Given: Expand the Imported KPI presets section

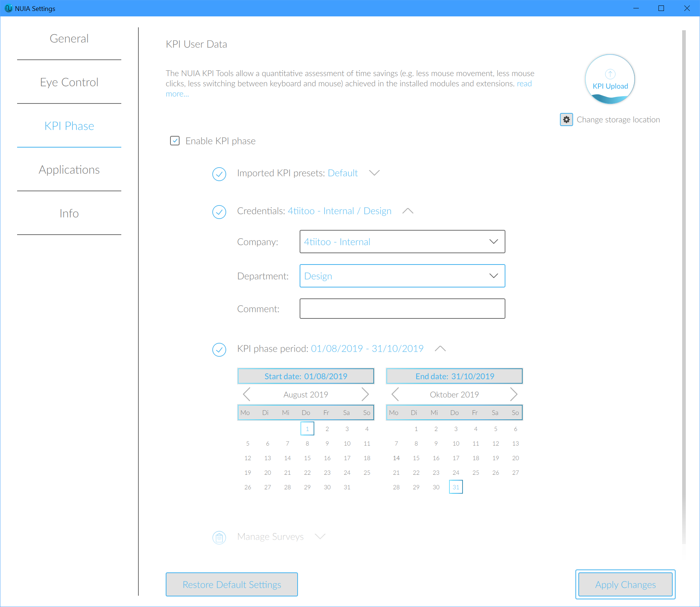Looking at the screenshot, I should tap(374, 173).
